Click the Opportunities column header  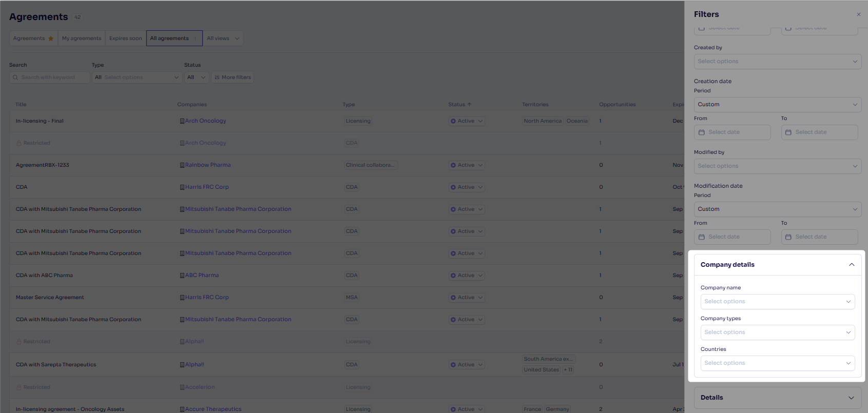pos(618,105)
